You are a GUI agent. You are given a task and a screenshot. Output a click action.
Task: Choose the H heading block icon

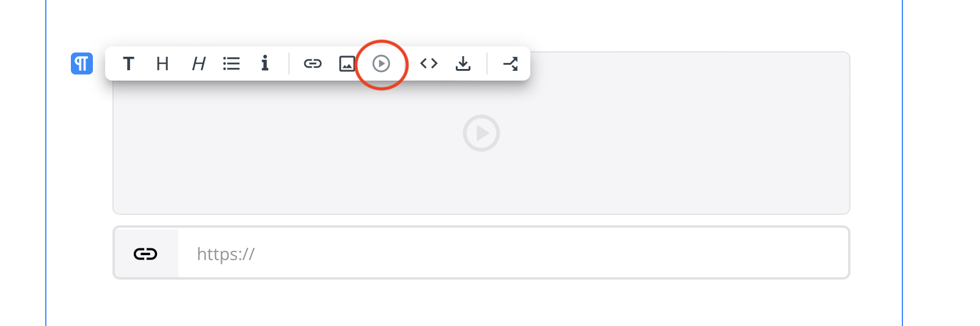[163, 63]
